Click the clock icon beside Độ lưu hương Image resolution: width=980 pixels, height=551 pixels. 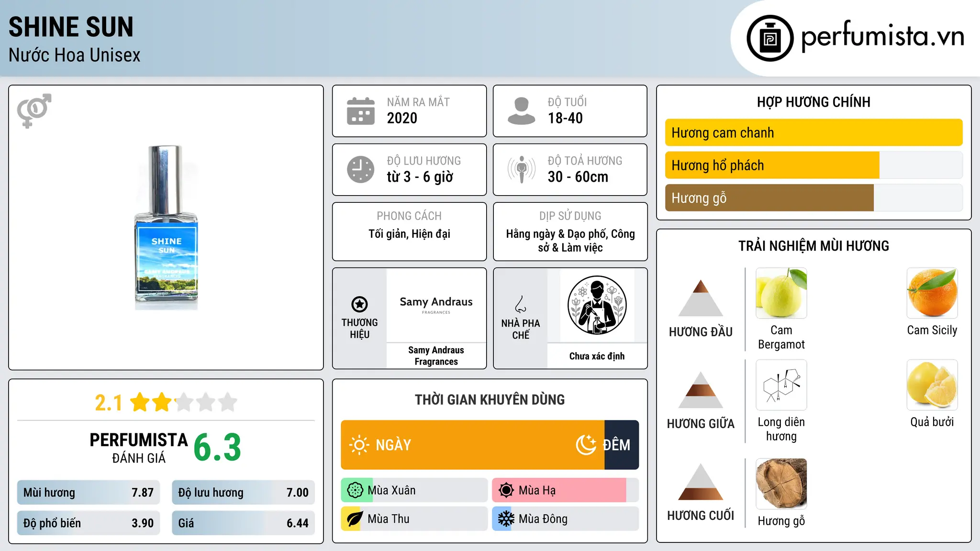tap(361, 169)
